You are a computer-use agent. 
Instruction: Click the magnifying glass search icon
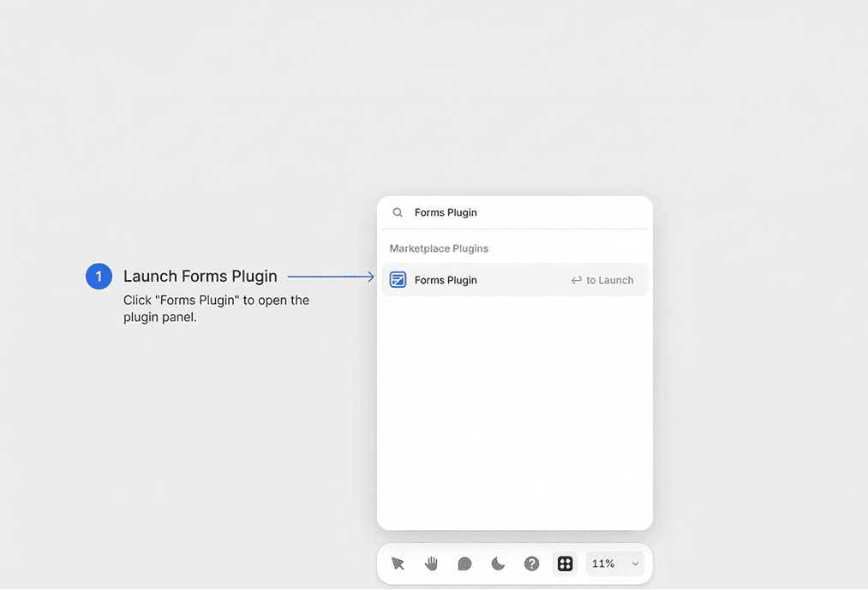point(398,212)
